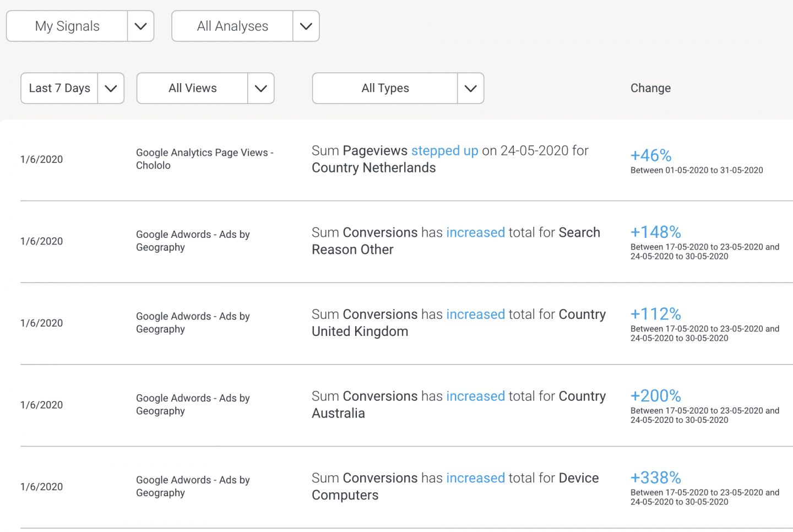Open the All Types chevron
This screenshot has width=793, height=532.
tap(470, 89)
